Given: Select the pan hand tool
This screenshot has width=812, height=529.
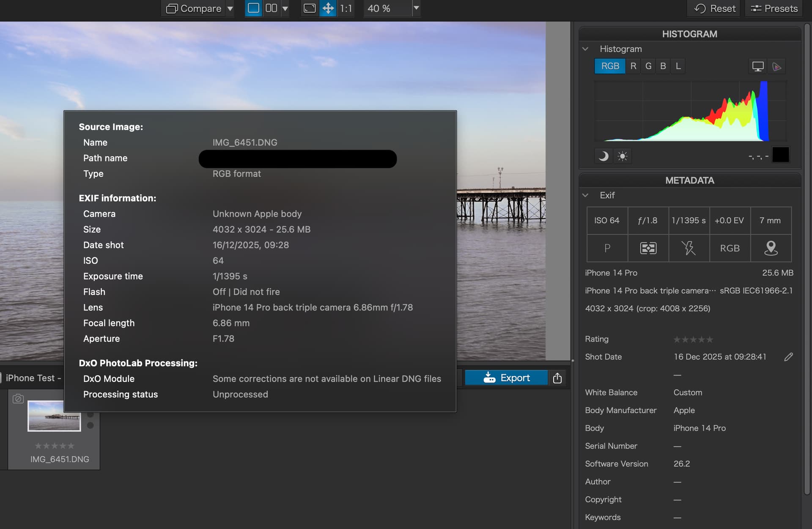Looking at the screenshot, I should (328, 8).
